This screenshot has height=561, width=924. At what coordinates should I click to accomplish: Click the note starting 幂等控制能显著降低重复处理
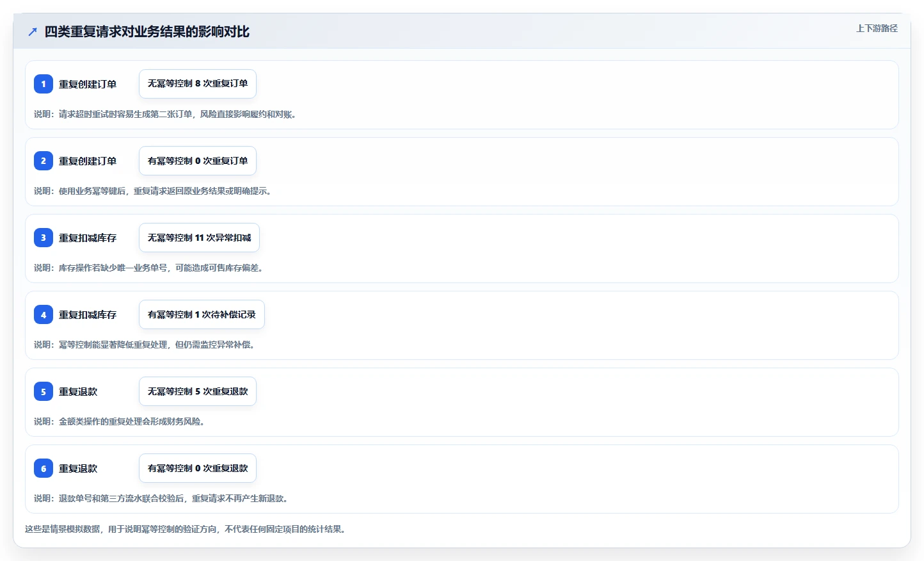144,345
